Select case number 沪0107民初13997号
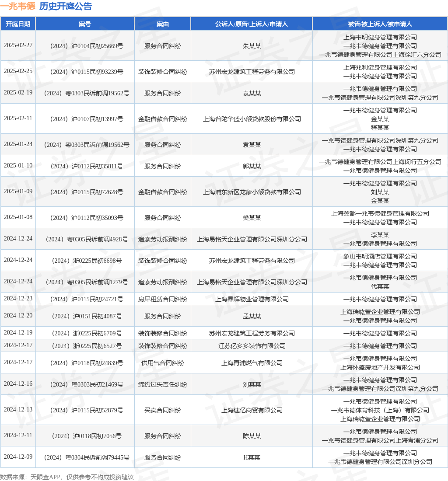The width and height of the screenshot is (448, 481). click(x=87, y=119)
